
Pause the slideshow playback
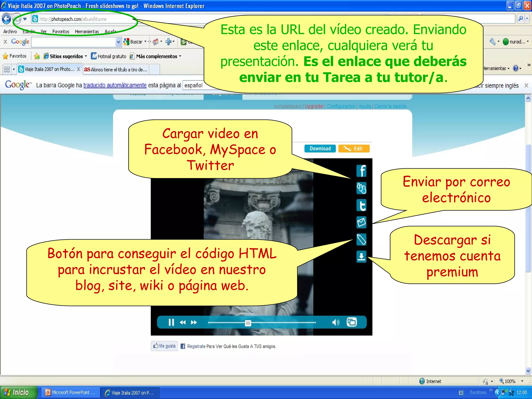pyautogui.click(x=171, y=322)
